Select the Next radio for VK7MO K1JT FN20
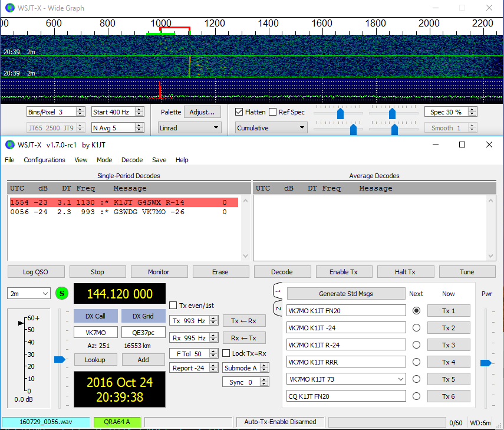This screenshot has height=430, width=504. [416, 311]
